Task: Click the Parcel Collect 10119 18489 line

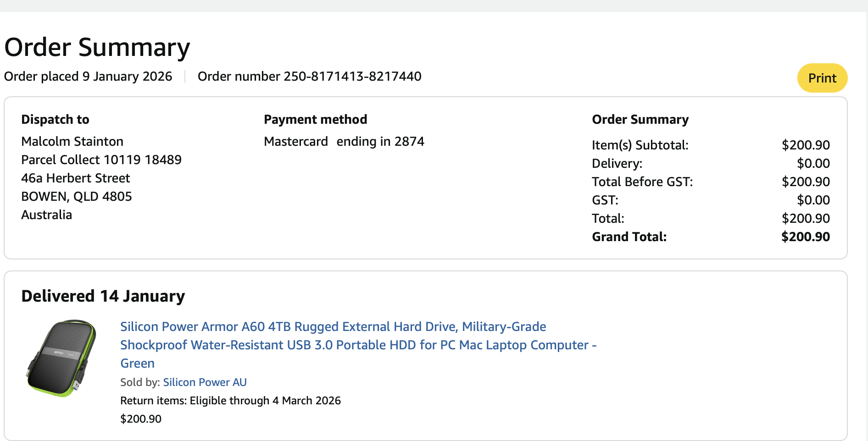Action: pyautogui.click(x=101, y=160)
